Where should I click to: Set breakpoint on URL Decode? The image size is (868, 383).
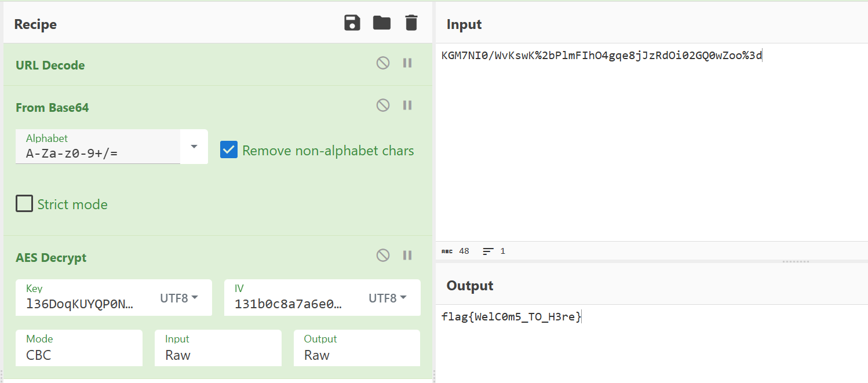click(407, 63)
